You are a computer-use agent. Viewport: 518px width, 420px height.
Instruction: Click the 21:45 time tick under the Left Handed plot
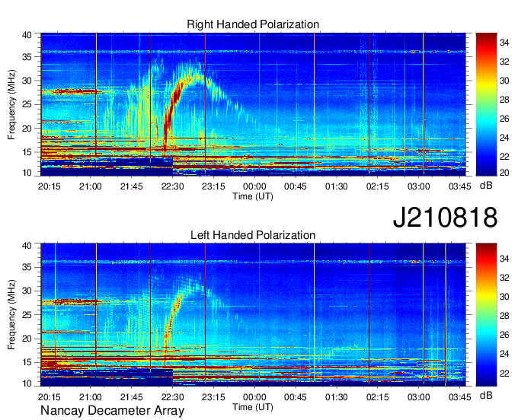131,397
